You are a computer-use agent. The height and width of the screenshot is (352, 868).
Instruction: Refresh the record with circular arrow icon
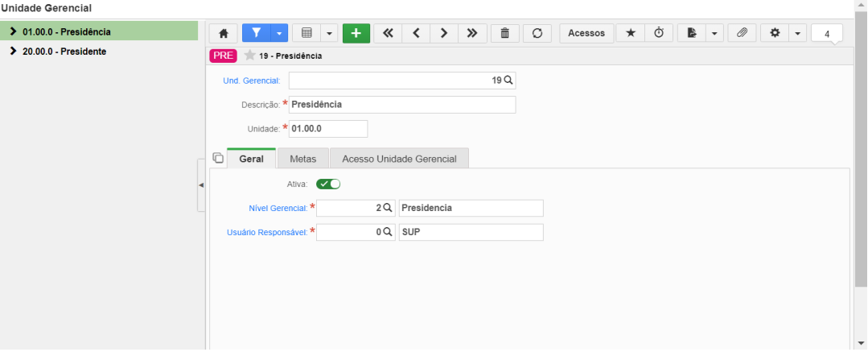point(537,33)
